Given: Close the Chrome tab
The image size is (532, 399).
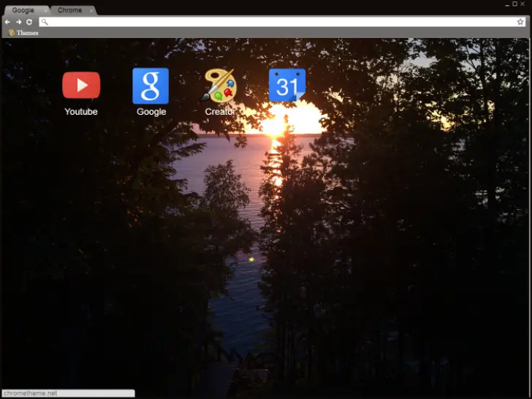Looking at the screenshot, I should (91, 11).
